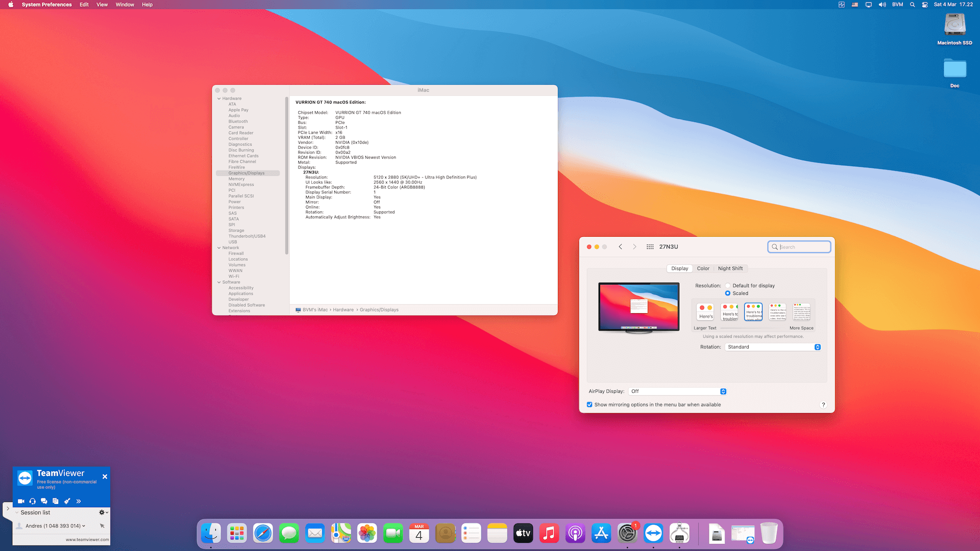The width and height of the screenshot is (980, 551).
Task: Open Photos from the Dock
Action: 367,533
